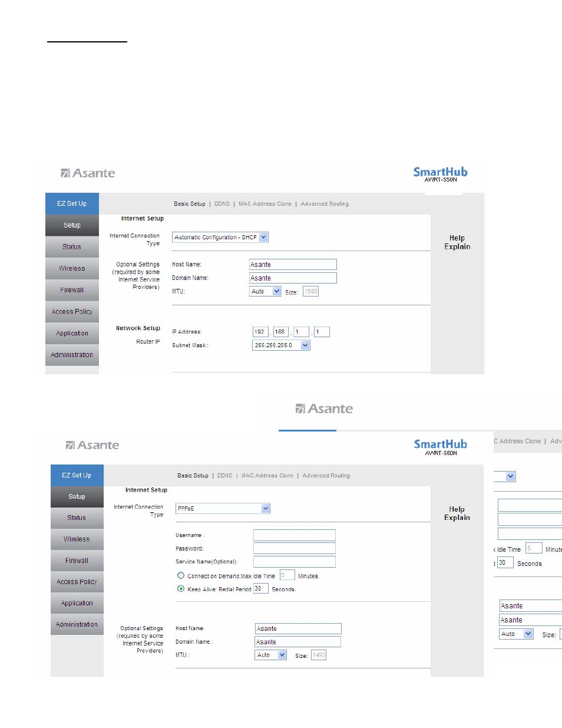562x728 pixels.
Task: Click Asante logo in upper router page
Action: pos(88,173)
